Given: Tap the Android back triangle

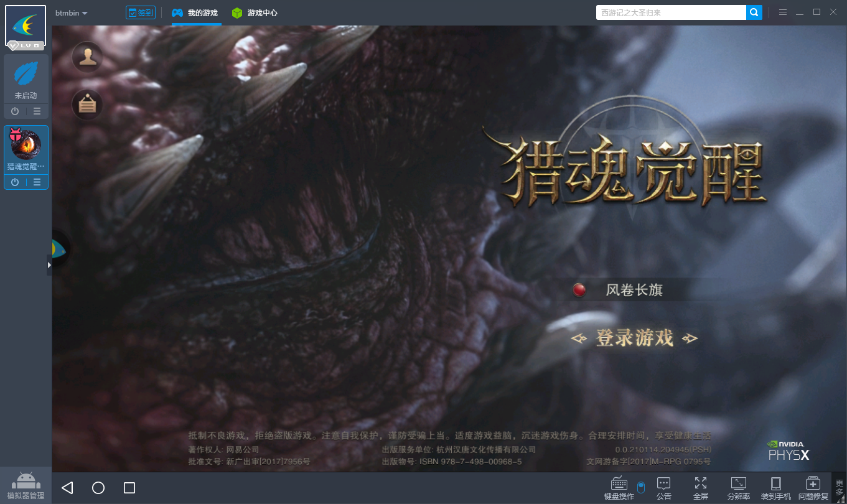Looking at the screenshot, I should coord(67,488).
